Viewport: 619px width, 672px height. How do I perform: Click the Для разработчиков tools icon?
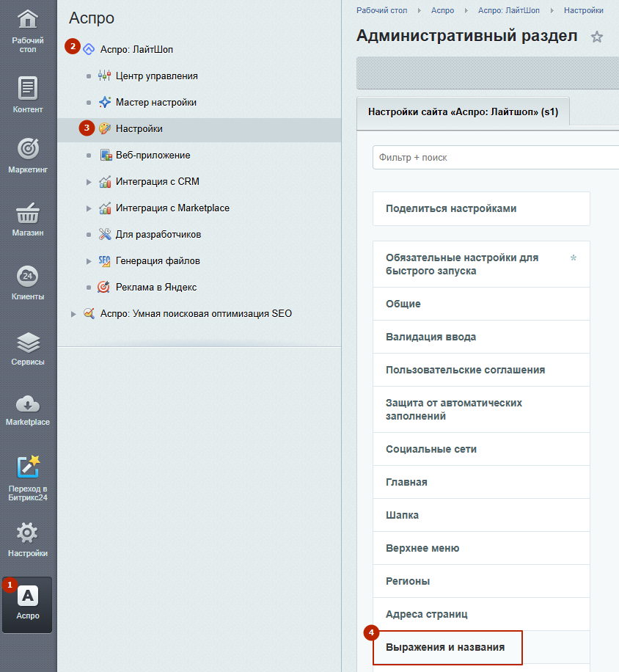tap(105, 234)
